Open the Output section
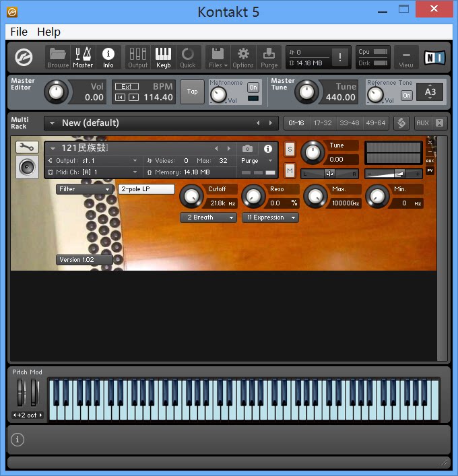The image size is (458, 476). pyautogui.click(x=138, y=57)
